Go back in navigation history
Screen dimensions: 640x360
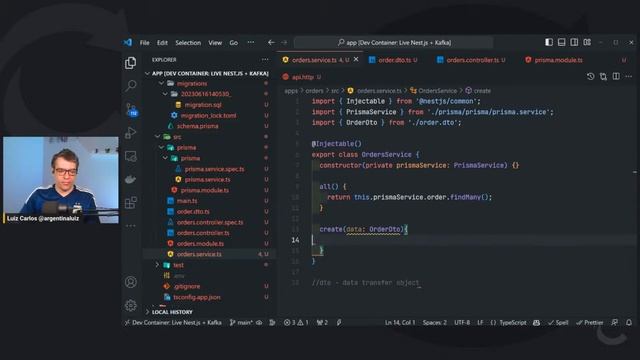[271, 42]
